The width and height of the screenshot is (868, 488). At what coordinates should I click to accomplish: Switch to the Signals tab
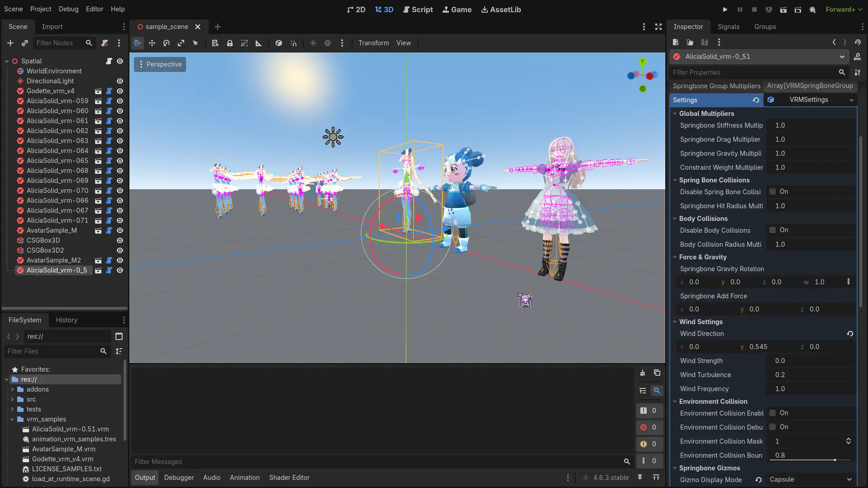coord(728,27)
